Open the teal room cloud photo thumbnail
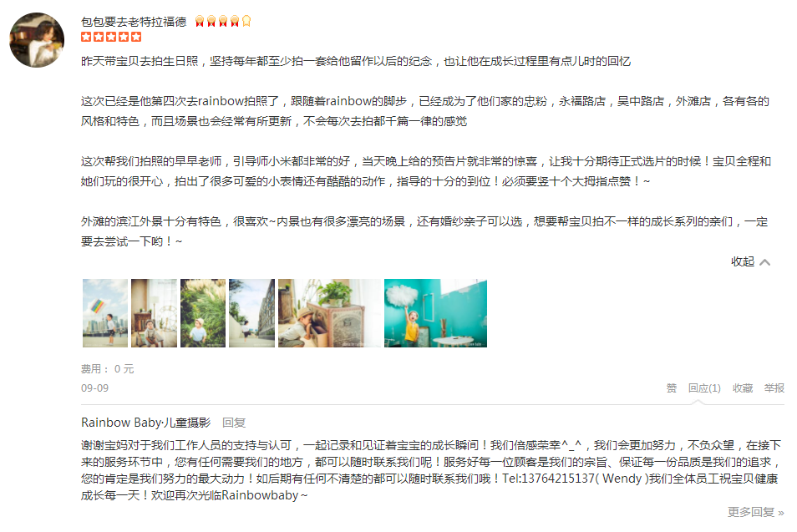Screen dimensions: 797x532 pyautogui.click(x=435, y=313)
